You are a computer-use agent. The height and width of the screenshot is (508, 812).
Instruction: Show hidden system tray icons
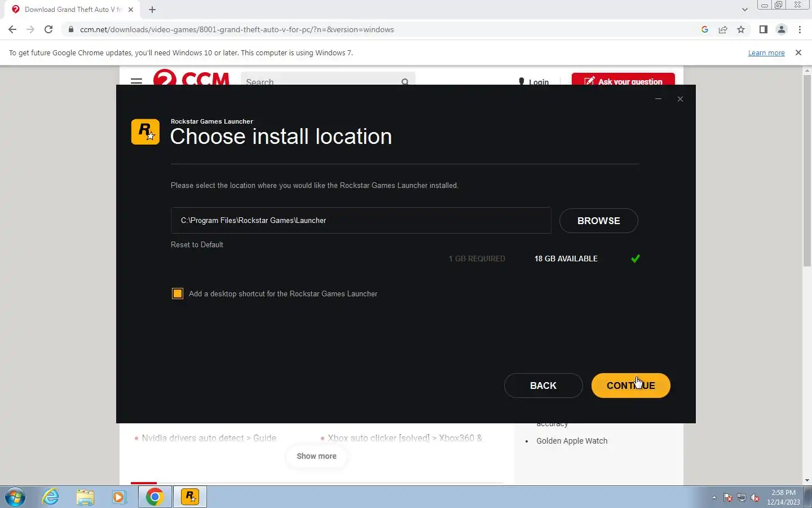pyautogui.click(x=714, y=498)
